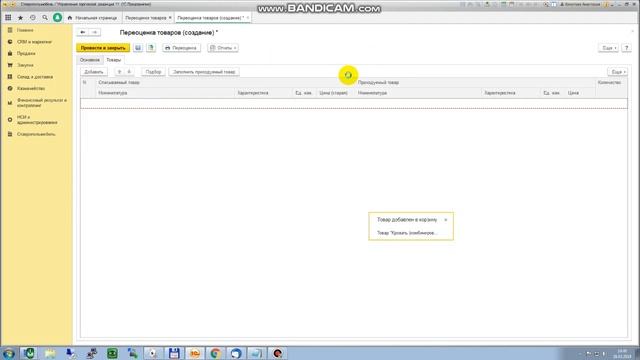Image resolution: width=640 pixels, height=360 pixels.
Task: Open НСИ и администрирование section
Action: coord(37,120)
